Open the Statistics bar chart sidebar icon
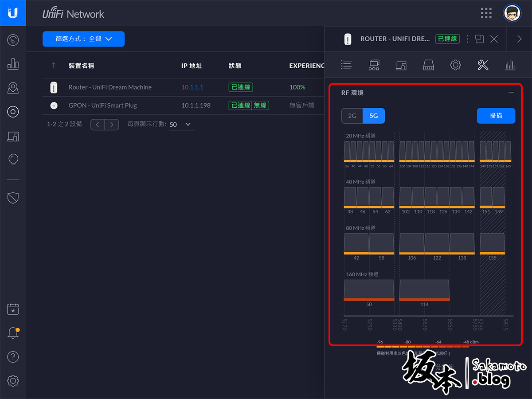532x399 pixels. 13,64
